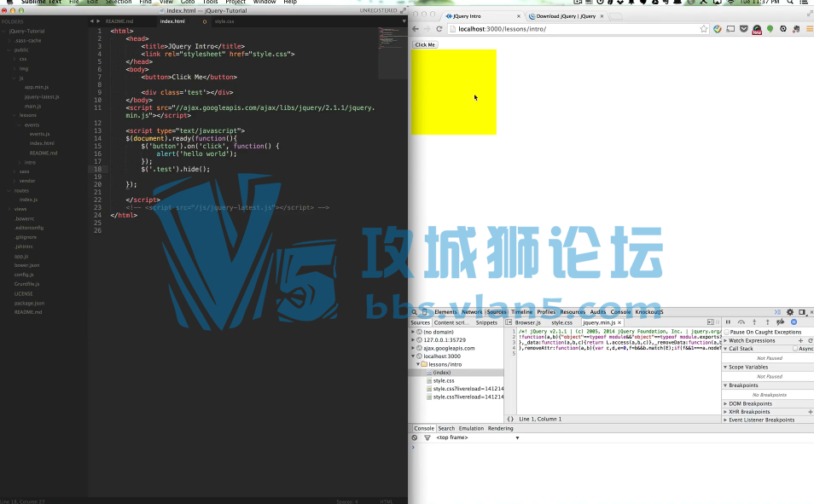Expand 127.0.0.1:35729 source node

413,340
